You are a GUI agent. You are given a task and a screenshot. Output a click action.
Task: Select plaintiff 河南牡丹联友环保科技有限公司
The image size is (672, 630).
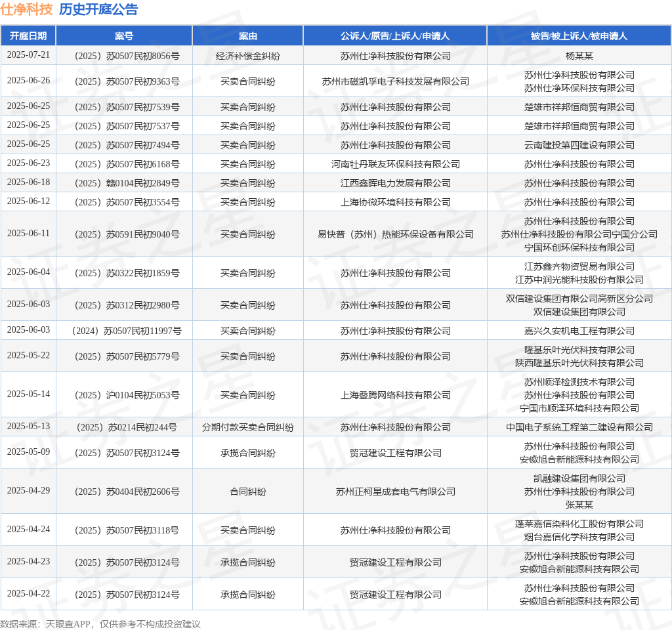coord(395,164)
